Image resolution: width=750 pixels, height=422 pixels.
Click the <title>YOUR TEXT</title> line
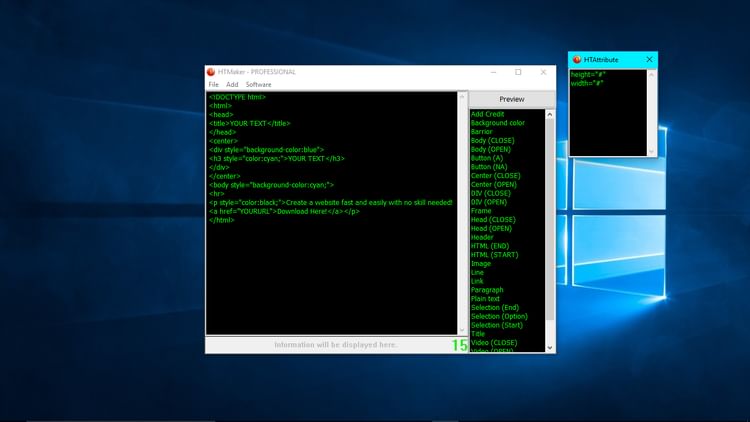click(249, 123)
